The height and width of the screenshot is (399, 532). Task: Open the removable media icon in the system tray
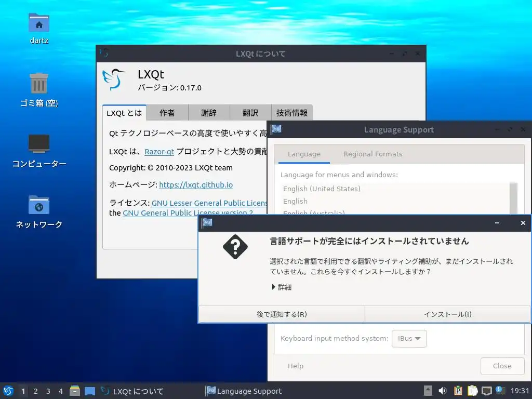(428, 391)
